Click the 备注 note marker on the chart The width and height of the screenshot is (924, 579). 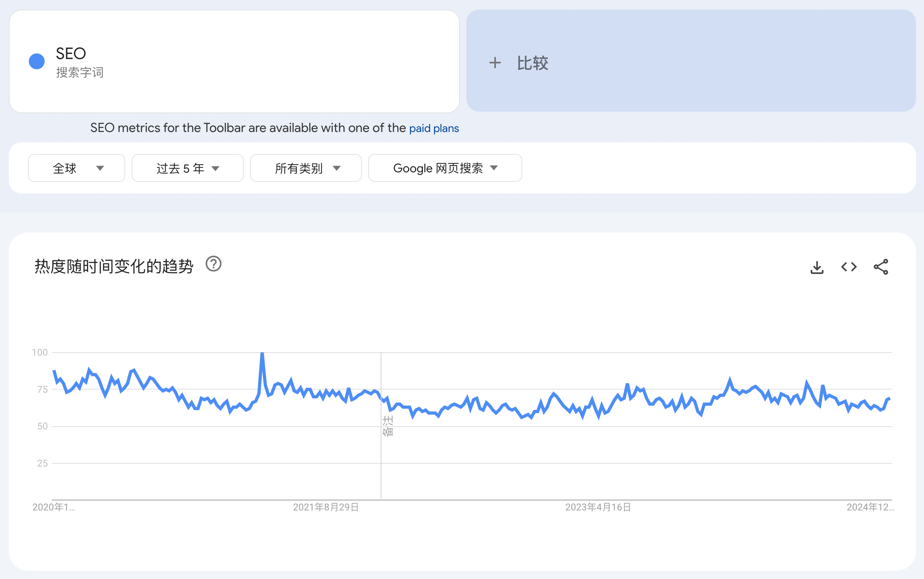pos(388,426)
